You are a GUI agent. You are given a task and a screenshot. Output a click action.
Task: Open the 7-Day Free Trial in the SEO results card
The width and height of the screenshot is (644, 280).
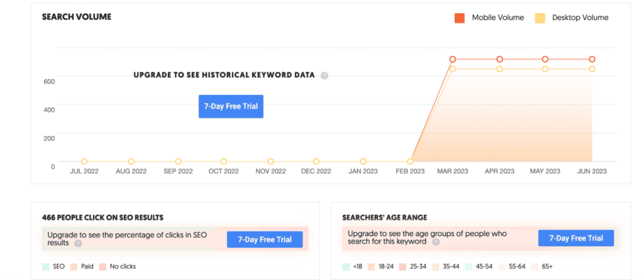click(x=265, y=239)
